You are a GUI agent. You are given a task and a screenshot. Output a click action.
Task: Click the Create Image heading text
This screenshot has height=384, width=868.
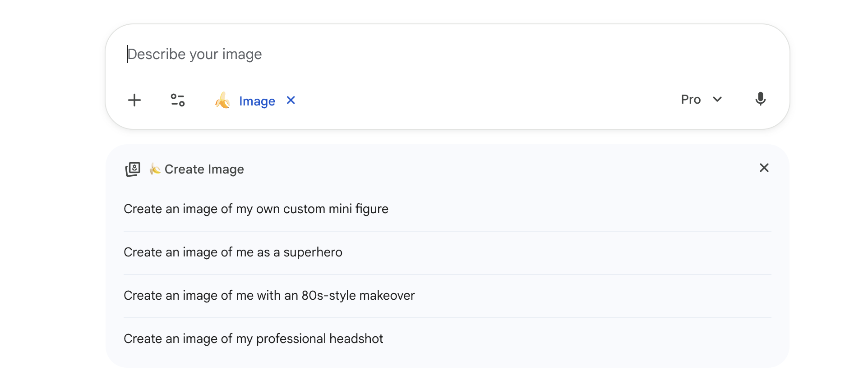[x=204, y=169]
